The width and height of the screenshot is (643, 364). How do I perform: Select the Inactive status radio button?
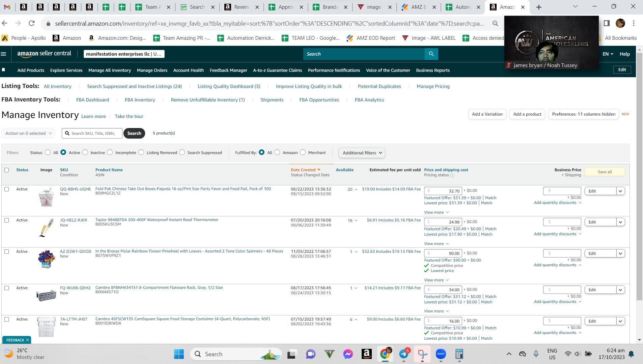[x=85, y=152]
